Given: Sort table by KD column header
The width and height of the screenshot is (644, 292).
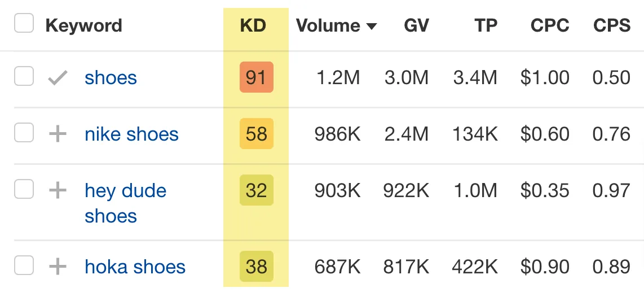Looking at the screenshot, I should click(x=253, y=26).
